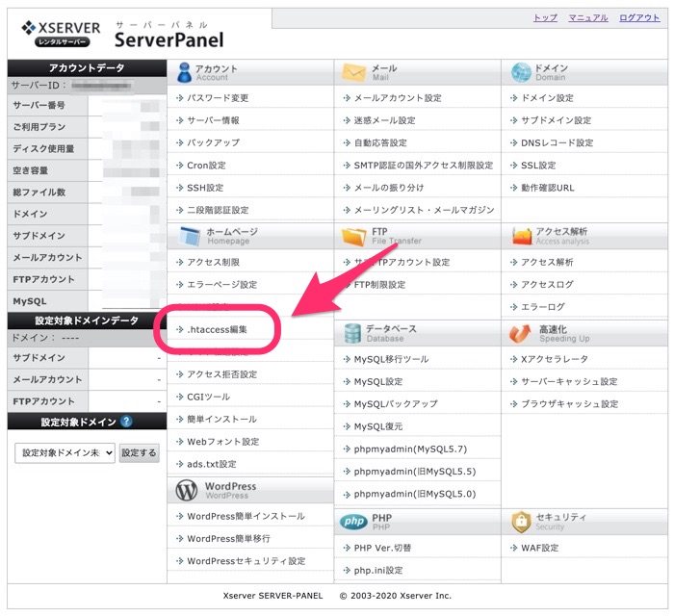
Task: Click the XSERVER logo
Action: (61, 33)
